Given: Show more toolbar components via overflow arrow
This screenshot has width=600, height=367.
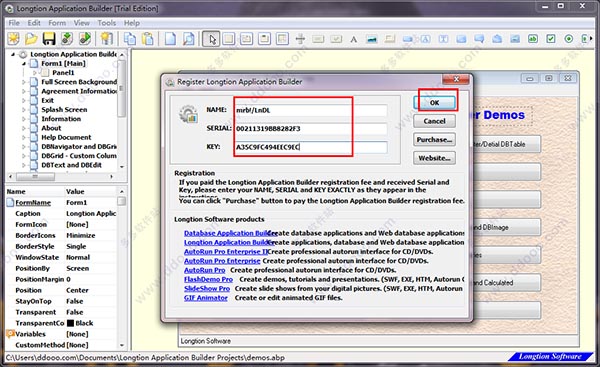Looking at the screenshot, I should tap(591, 39).
